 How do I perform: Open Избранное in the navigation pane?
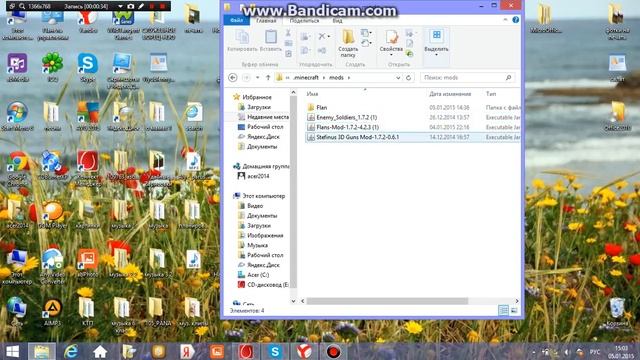tap(257, 97)
